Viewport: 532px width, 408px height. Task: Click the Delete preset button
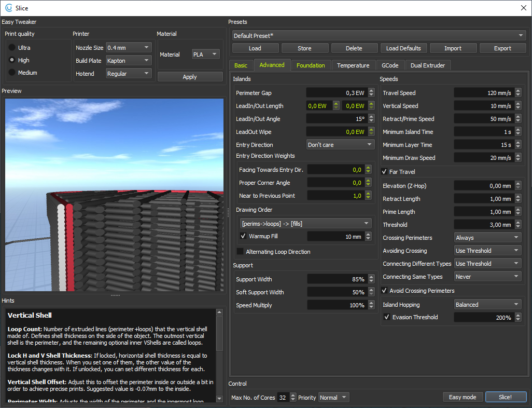tap(354, 48)
